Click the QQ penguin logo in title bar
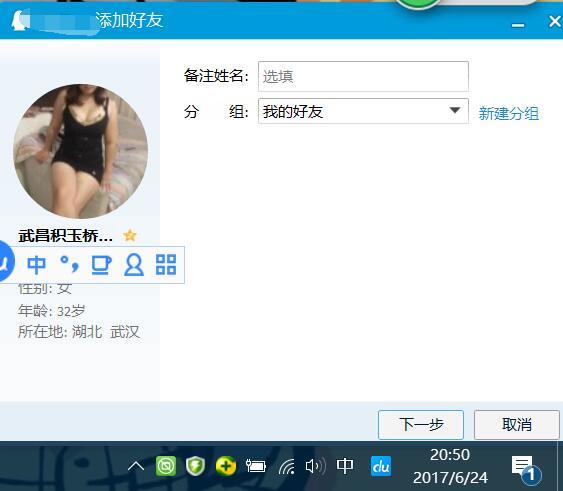Image resolution: width=563 pixels, height=491 pixels. click(x=18, y=21)
